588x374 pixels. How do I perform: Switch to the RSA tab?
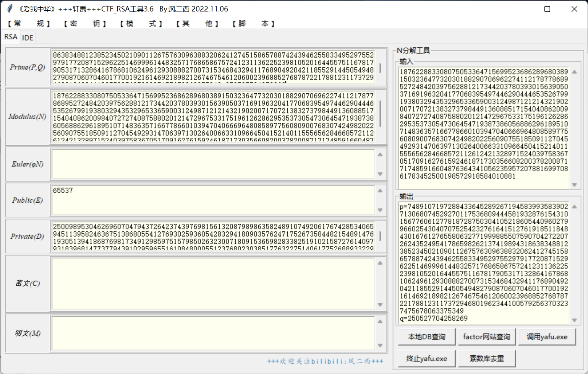pyautogui.click(x=11, y=37)
